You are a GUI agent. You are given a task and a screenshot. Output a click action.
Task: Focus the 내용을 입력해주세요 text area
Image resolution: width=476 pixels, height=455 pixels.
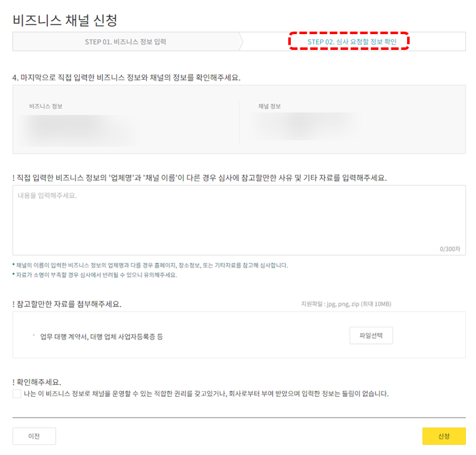pos(239,220)
